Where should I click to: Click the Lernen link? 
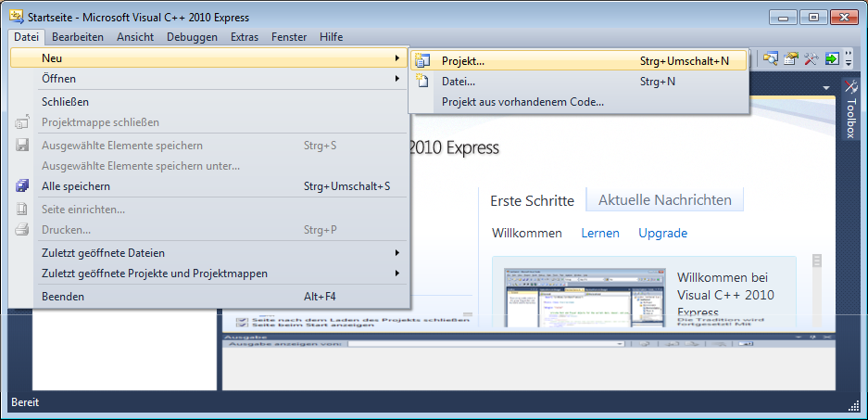599,233
